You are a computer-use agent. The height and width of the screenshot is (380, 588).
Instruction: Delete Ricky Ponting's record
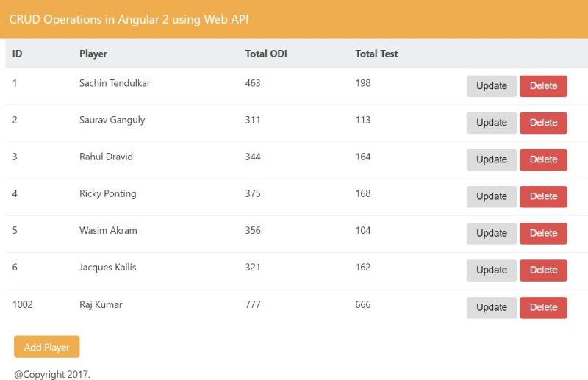(x=543, y=196)
